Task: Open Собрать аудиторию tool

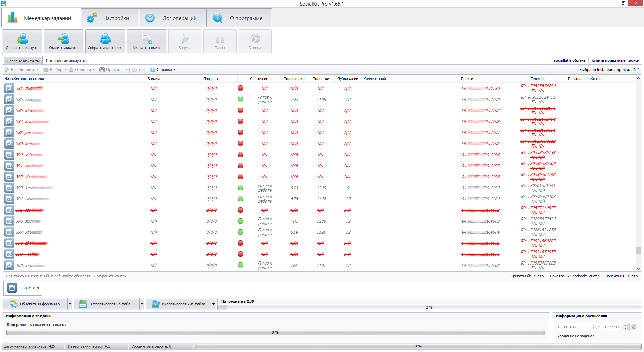Action: [x=105, y=42]
